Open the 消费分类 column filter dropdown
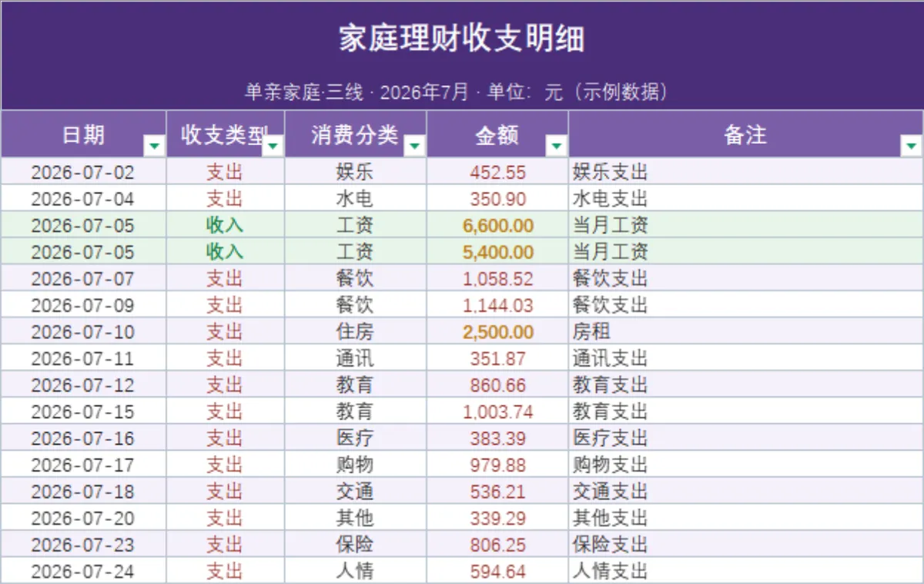Viewport: 924px width, 584px height. [x=415, y=146]
